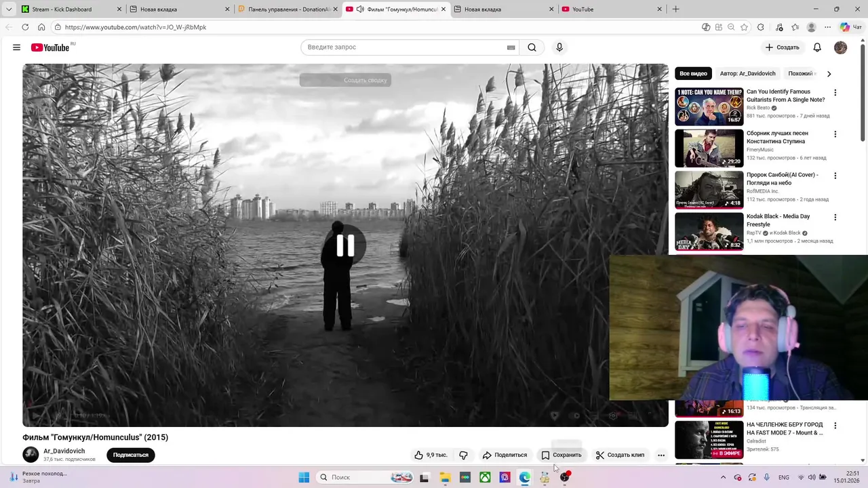
Task: Click the Подписаться subscribe button
Action: click(x=131, y=455)
